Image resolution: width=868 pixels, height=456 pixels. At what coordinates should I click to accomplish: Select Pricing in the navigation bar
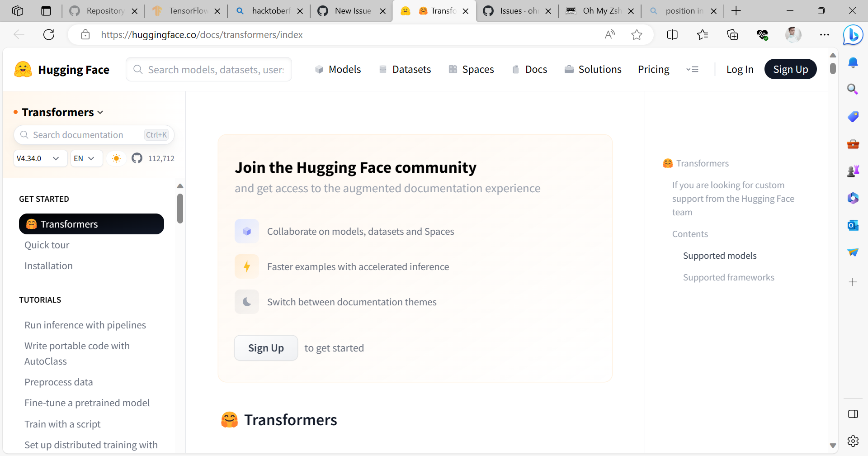pyautogui.click(x=653, y=69)
